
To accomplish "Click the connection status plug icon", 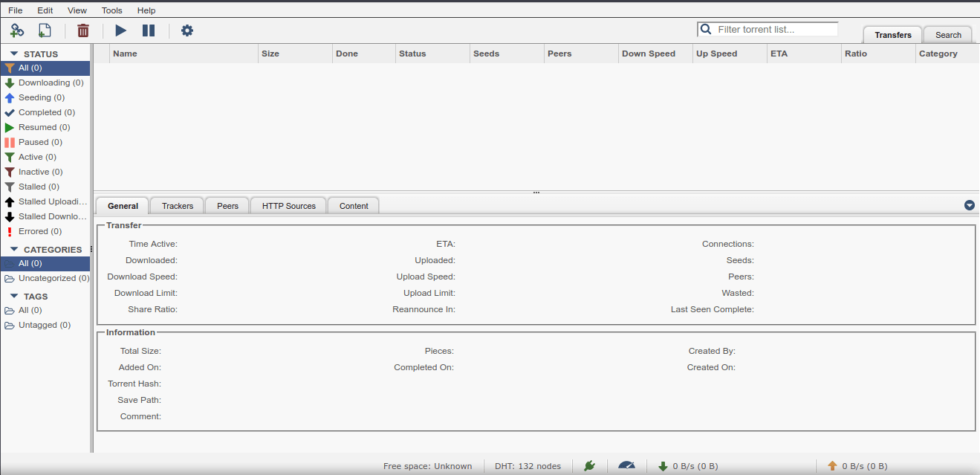I will [589, 466].
